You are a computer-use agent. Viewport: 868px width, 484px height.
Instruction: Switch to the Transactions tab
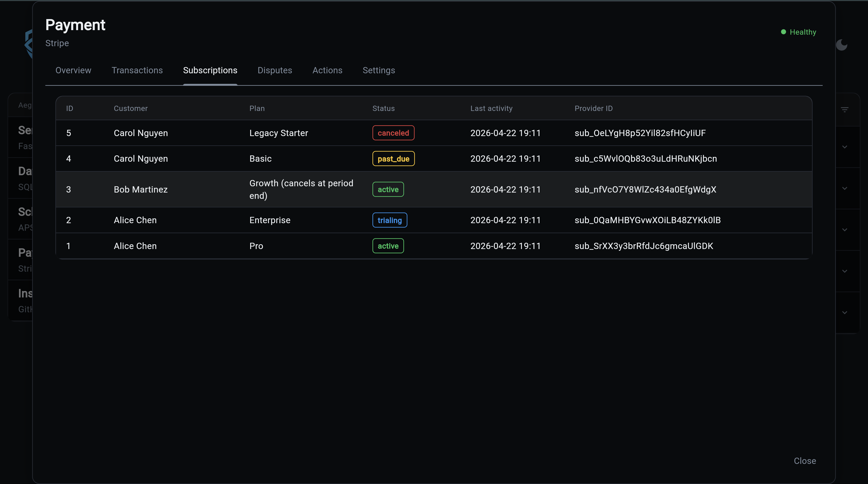click(137, 70)
